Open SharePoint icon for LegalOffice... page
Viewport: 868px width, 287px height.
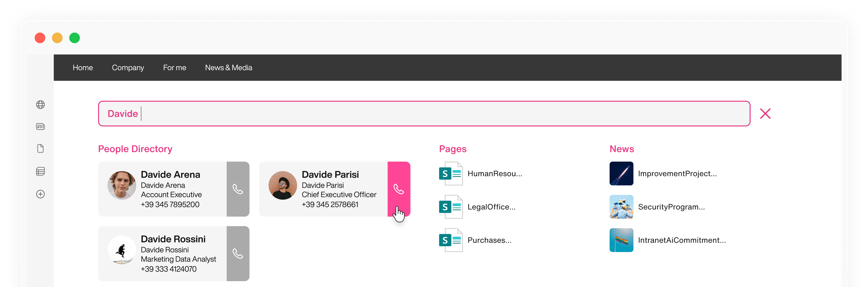451,207
